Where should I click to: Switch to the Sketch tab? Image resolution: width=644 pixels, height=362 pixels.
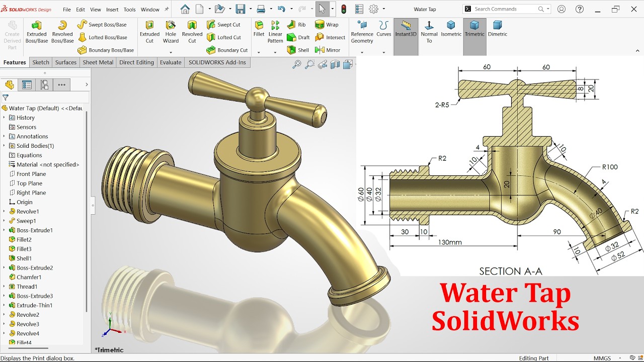(x=41, y=62)
